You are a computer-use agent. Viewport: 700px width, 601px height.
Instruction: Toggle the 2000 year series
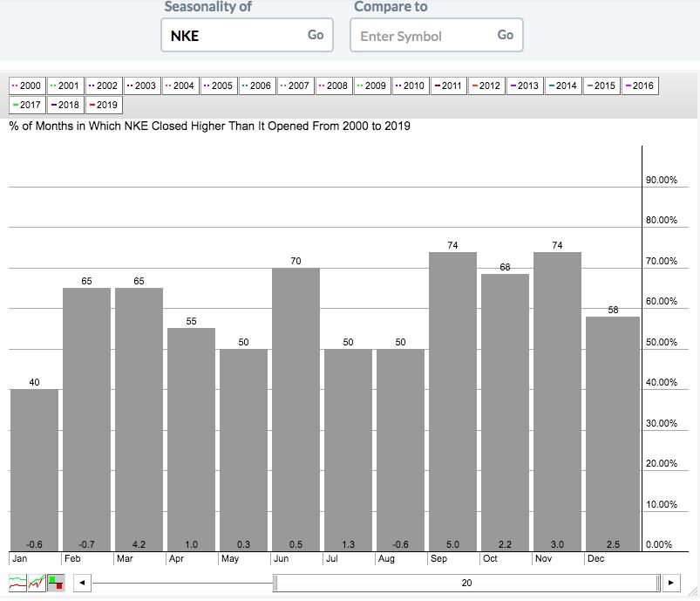(27, 85)
